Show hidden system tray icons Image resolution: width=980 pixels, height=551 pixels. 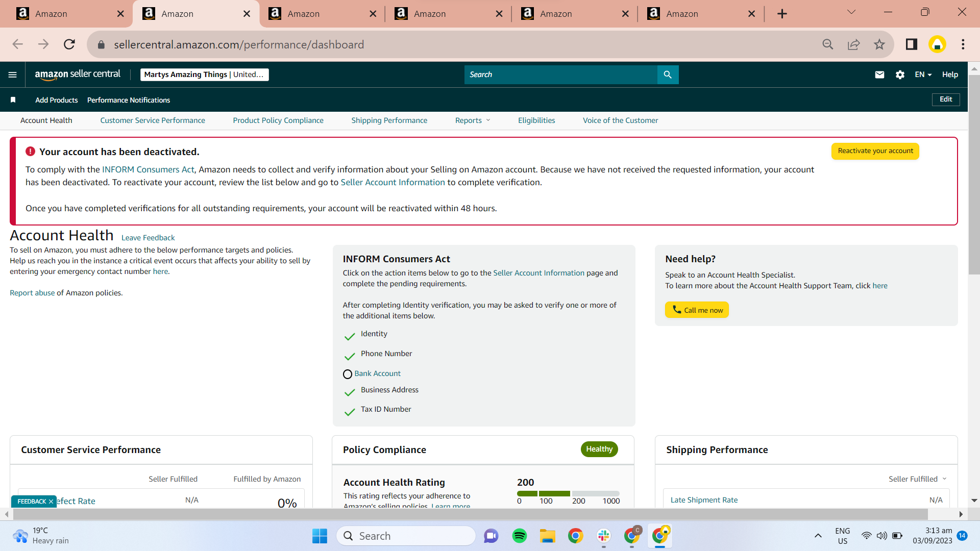click(x=818, y=536)
